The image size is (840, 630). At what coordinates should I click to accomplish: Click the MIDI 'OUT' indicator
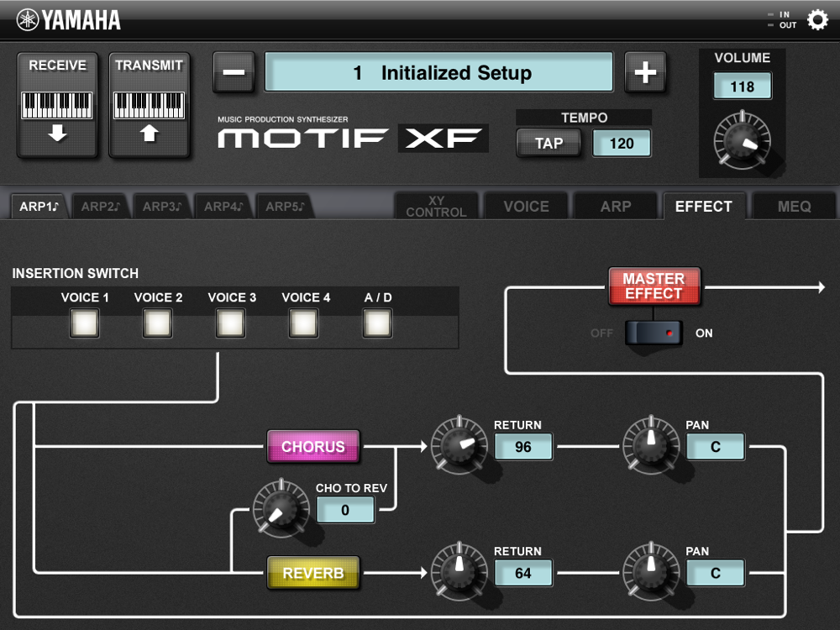click(x=783, y=25)
